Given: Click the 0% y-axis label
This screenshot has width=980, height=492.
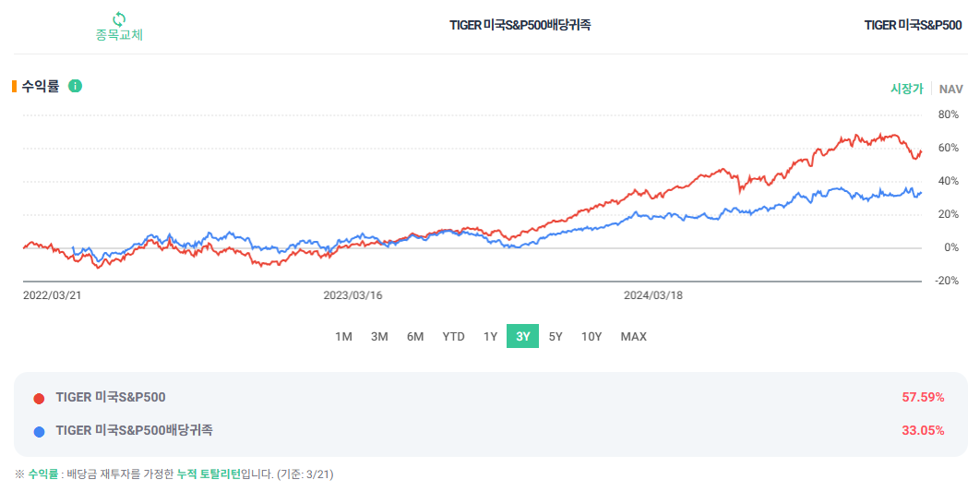Looking at the screenshot, I should pyautogui.click(x=951, y=247).
